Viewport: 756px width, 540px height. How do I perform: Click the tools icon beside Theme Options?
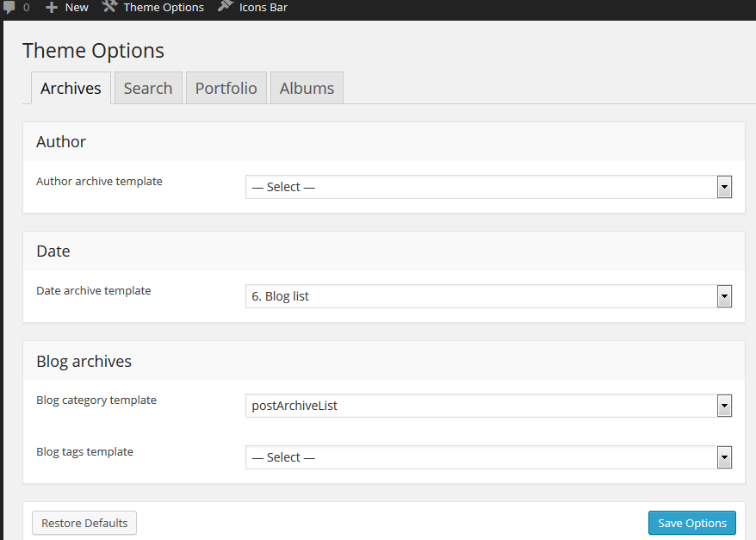[109, 7]
